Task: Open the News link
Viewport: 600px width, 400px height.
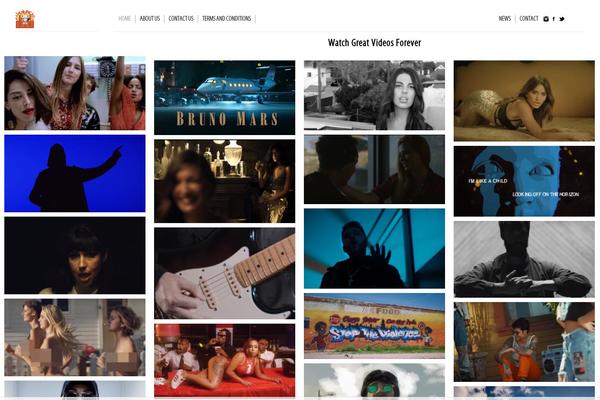Action: click(505, 18)
